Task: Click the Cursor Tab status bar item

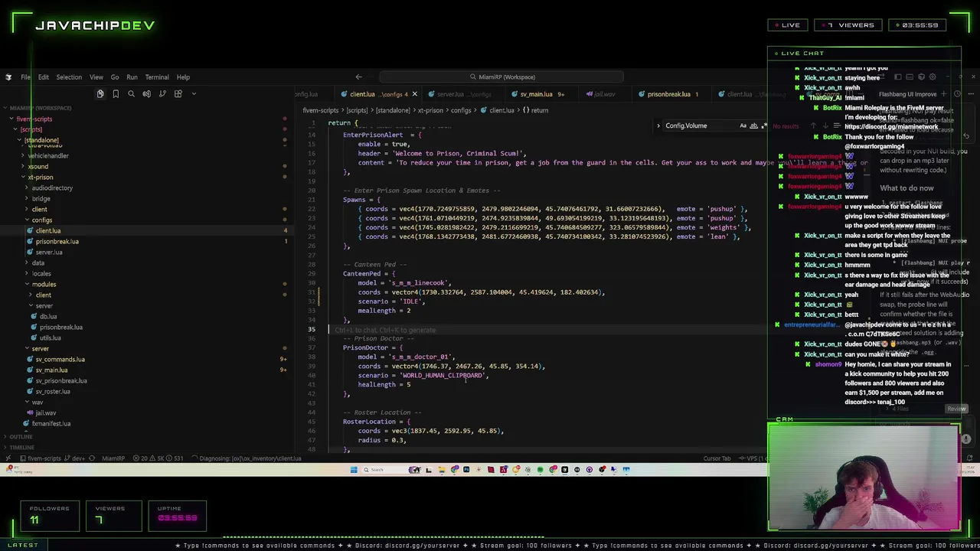Action: point(717,458)
